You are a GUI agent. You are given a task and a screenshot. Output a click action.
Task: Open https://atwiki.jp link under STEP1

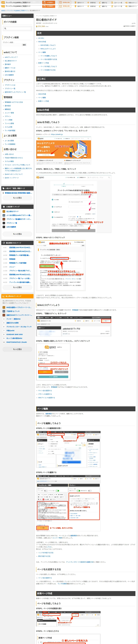pos(57,134)
